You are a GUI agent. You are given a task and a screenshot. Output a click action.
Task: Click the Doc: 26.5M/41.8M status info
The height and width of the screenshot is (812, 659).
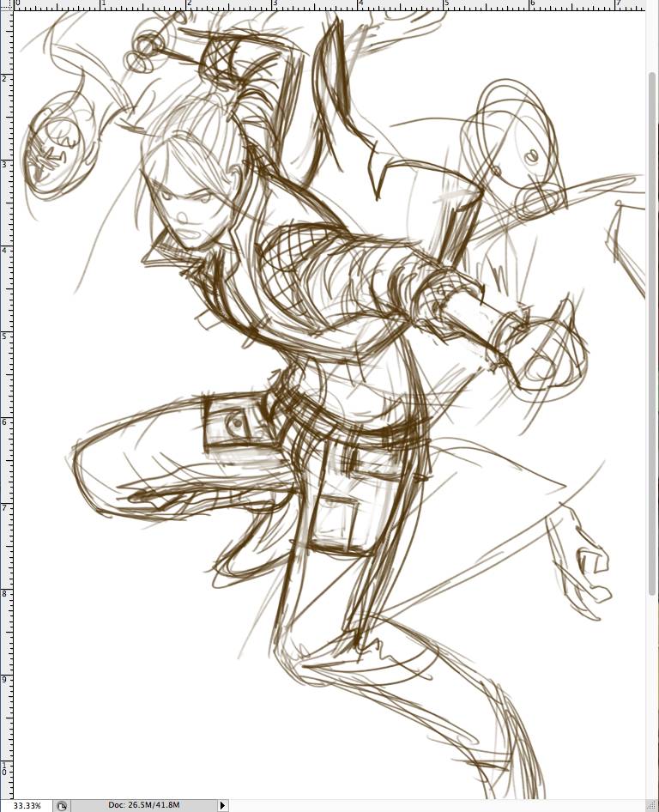(143, 805)
